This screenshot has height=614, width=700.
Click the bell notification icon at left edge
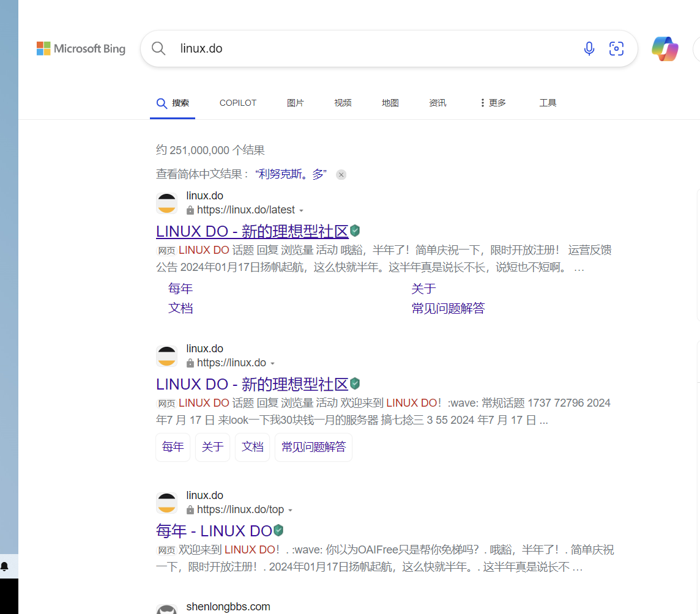4,567
